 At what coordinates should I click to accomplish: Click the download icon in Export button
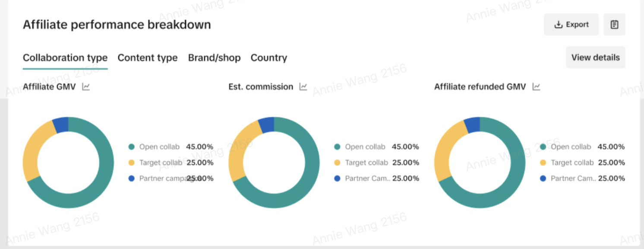pos(558,25)
